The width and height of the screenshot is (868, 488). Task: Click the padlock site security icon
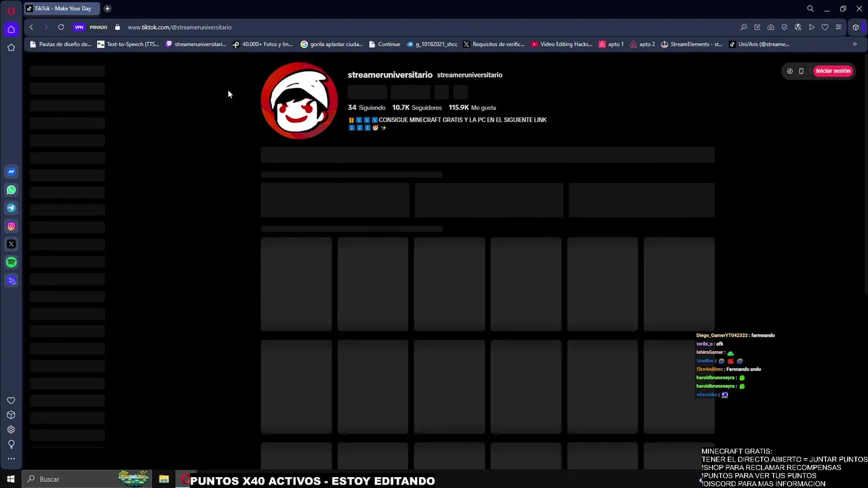point(117,27)
